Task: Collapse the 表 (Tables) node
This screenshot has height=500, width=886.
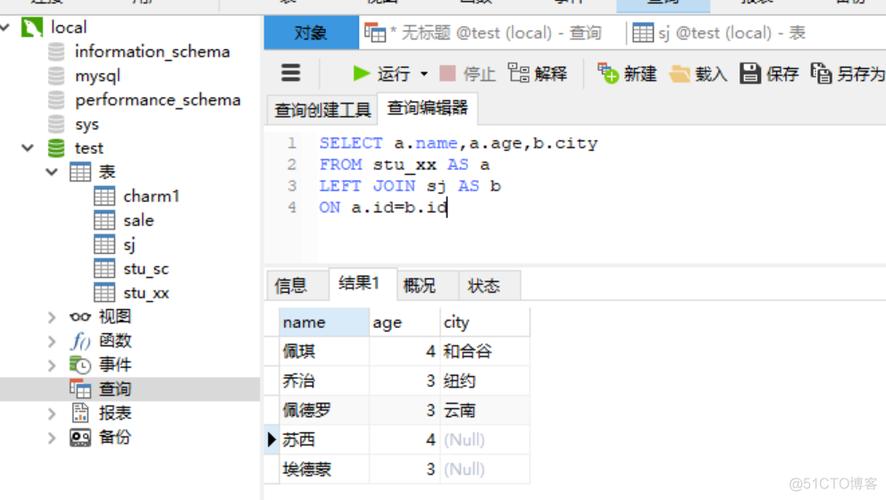Action: (x=51, y=172)
